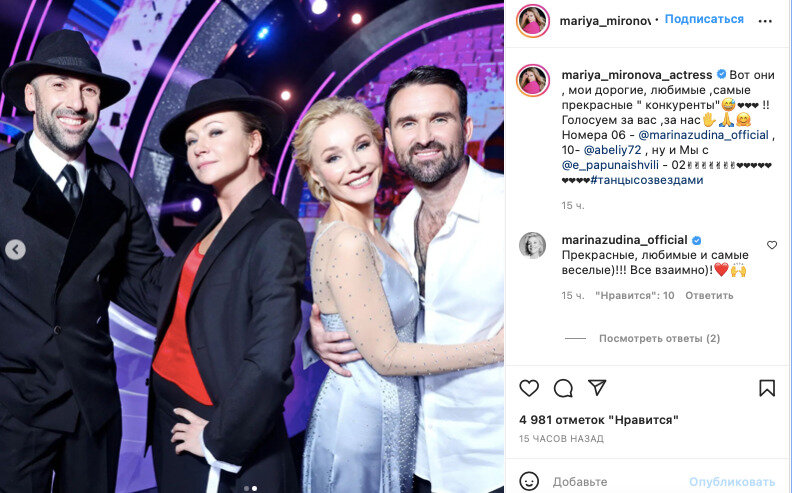This screenshot has height=493, width=792.
Task: Open the comment bubble icon
Action: click(563, 388)
